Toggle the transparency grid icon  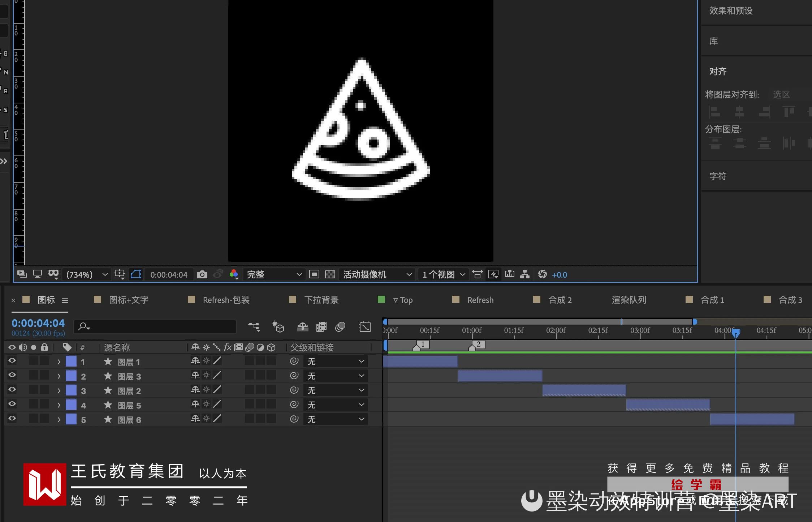[330, 274]
